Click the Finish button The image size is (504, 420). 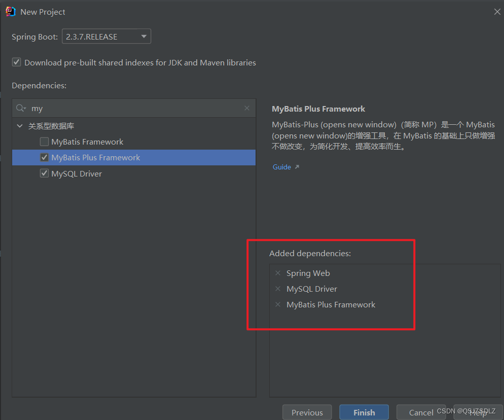tap(364, 412)
